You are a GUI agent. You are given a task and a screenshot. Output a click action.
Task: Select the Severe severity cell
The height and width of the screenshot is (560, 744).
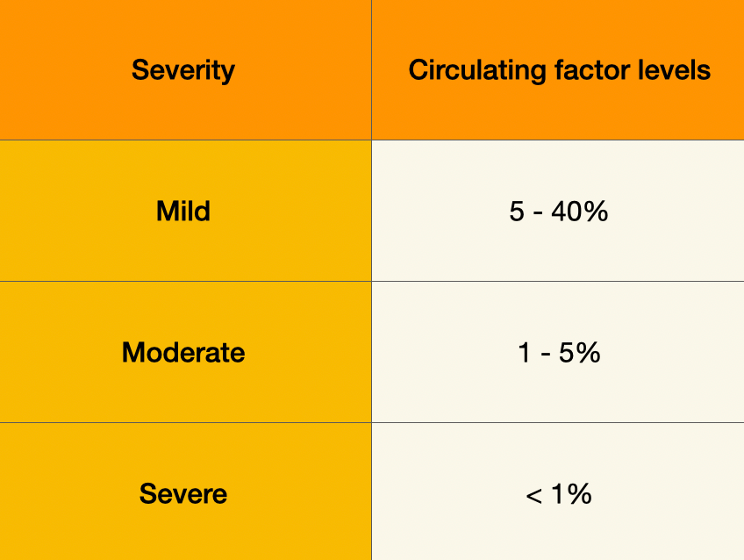183,493
